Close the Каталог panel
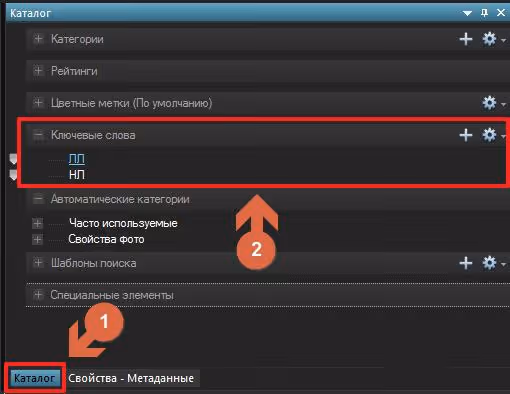 point(501,13)
